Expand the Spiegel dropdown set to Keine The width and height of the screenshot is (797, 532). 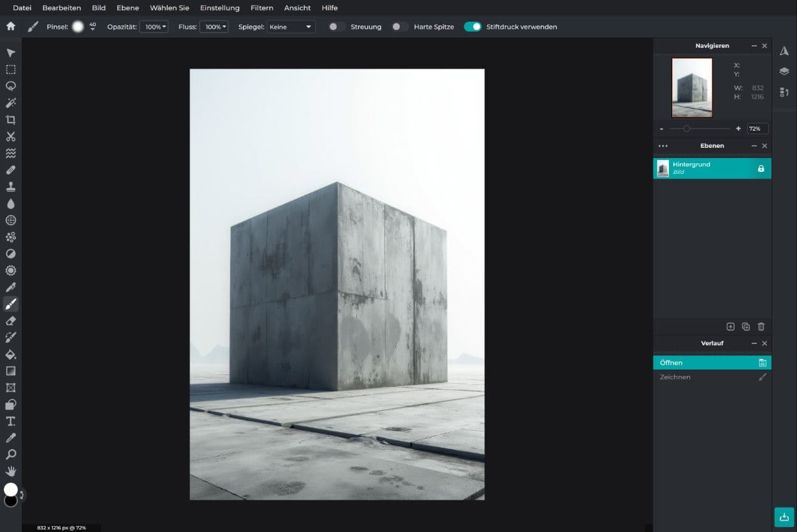click(x=291, y=27)
